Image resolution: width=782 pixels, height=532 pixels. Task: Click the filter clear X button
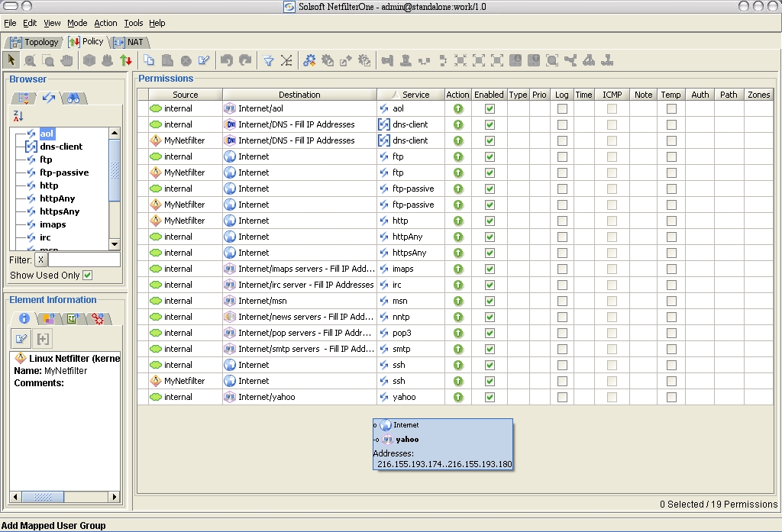point(40,260)
